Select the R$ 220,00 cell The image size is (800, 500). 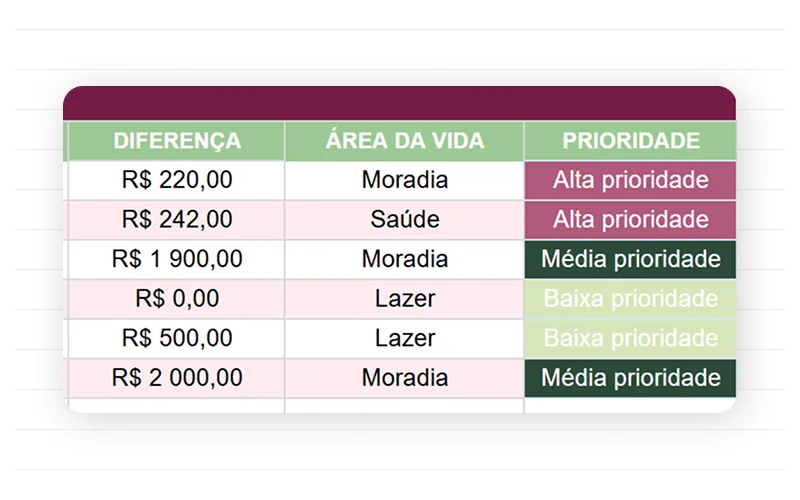(x=176, y=180)
